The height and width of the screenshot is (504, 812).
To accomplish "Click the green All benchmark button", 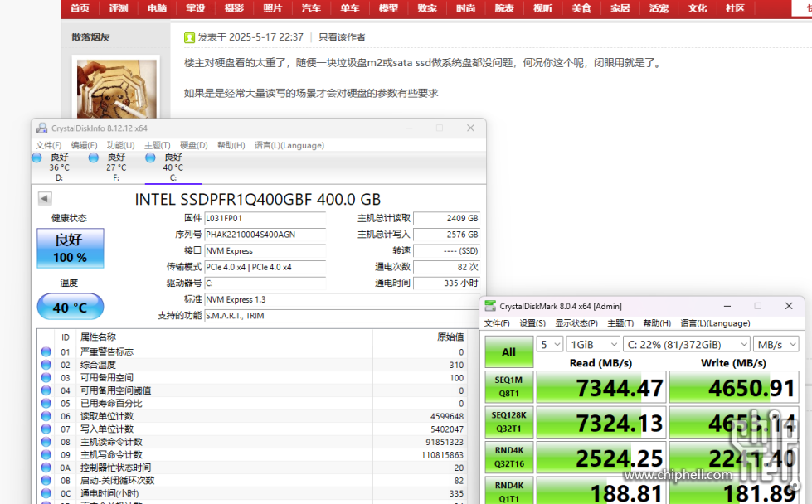I will click(508, 351).
